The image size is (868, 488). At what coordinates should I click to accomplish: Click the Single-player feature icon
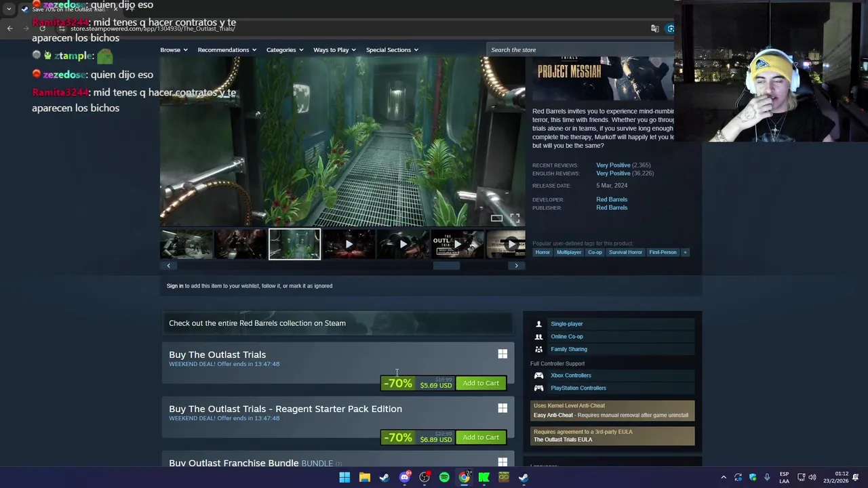538,324
